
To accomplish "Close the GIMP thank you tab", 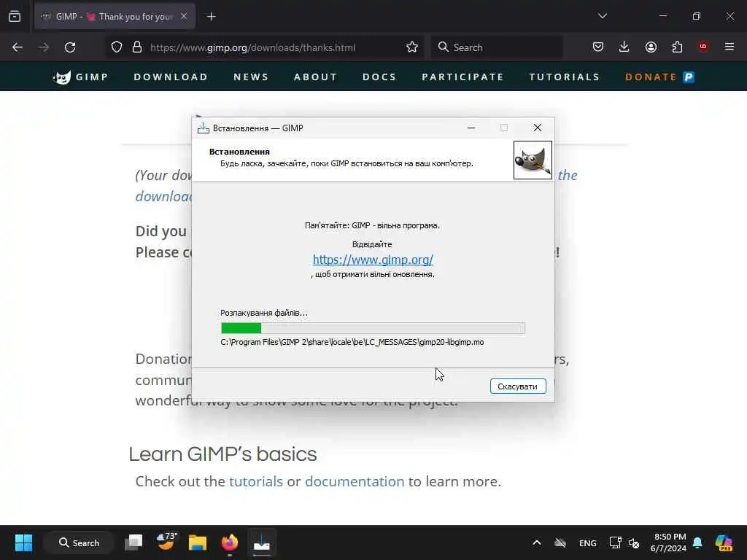I will [x=184, y=17].
